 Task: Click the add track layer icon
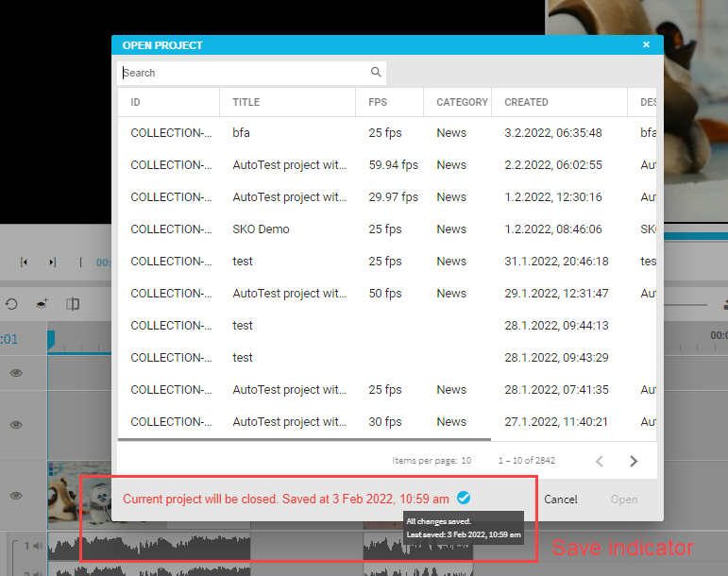point(42,304)
